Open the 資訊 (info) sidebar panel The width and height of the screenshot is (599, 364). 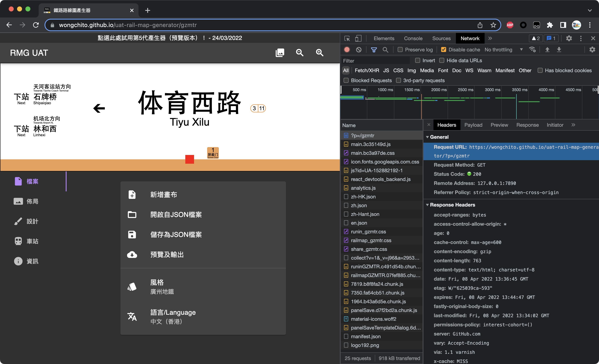click(18, 261)
